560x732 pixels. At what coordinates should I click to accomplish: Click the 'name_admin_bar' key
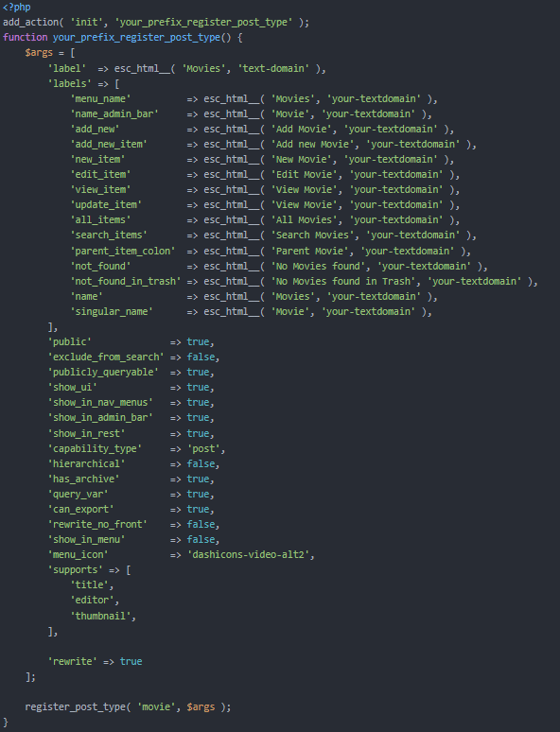(114, 113)
